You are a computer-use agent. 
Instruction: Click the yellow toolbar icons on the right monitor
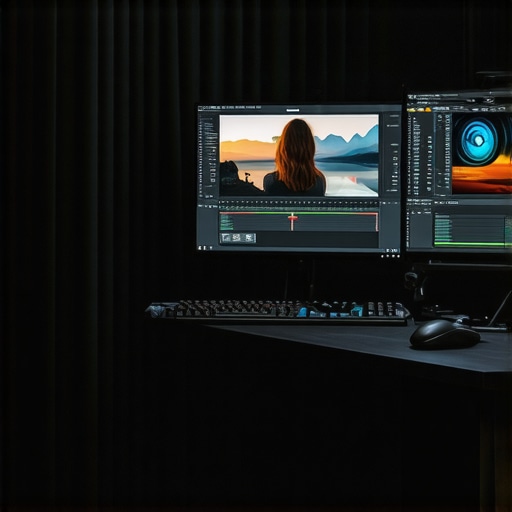(x=420, y=109)
